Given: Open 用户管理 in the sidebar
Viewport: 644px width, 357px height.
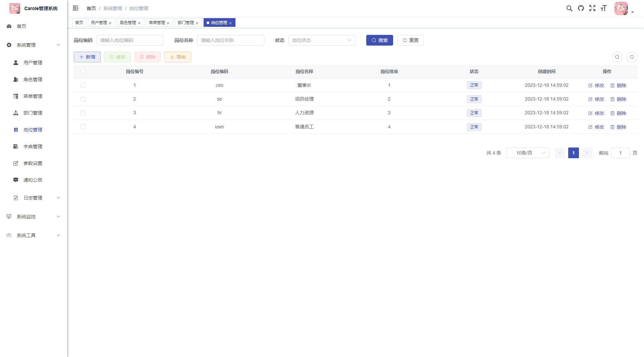Looking at the screenshot, I should click(x=34, y=63).
